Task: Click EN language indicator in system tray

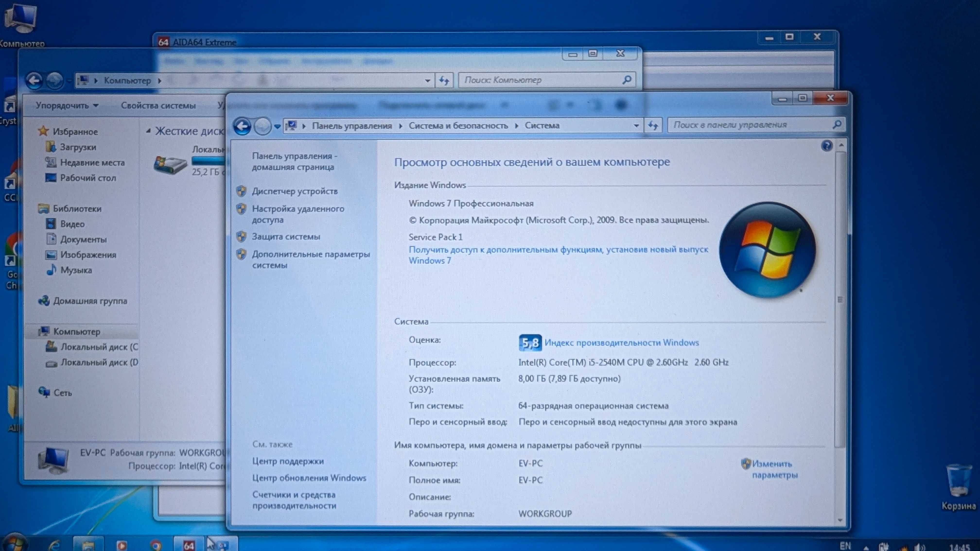Action: point(845,546)
